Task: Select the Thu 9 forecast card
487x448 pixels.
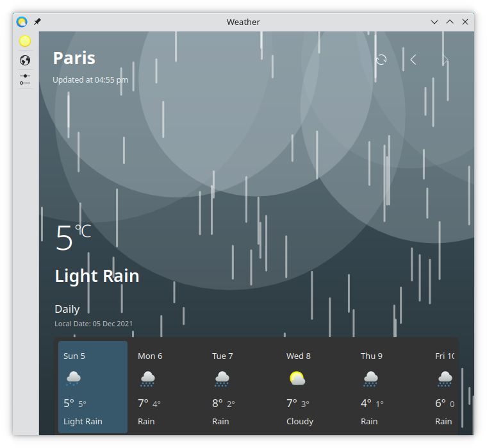Action: (x=390, y=387)
